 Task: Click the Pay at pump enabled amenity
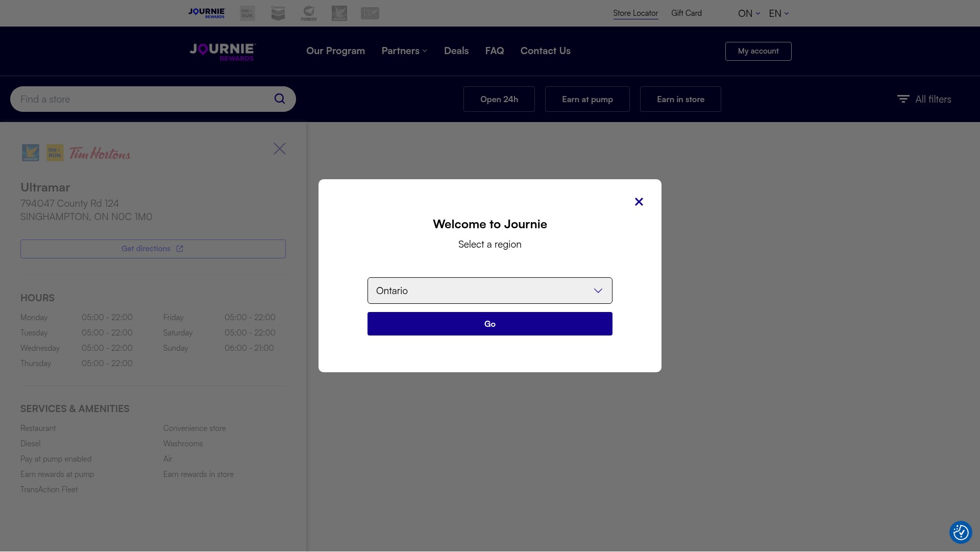(56, 459)
